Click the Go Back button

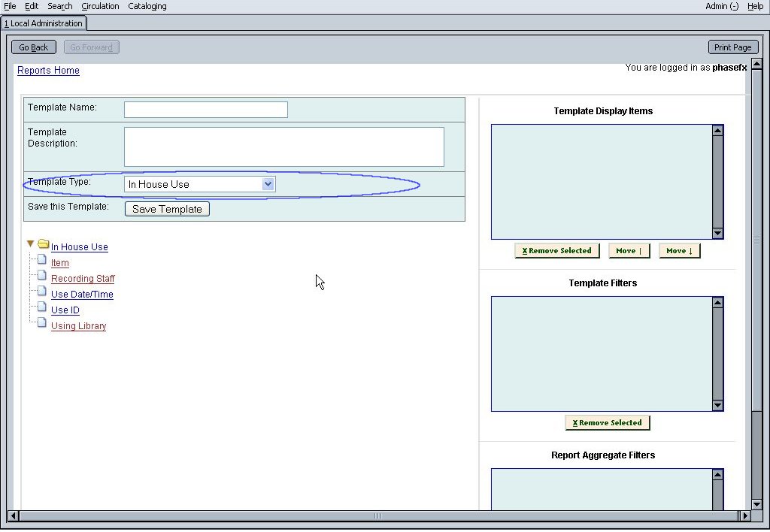pos(34,47)
